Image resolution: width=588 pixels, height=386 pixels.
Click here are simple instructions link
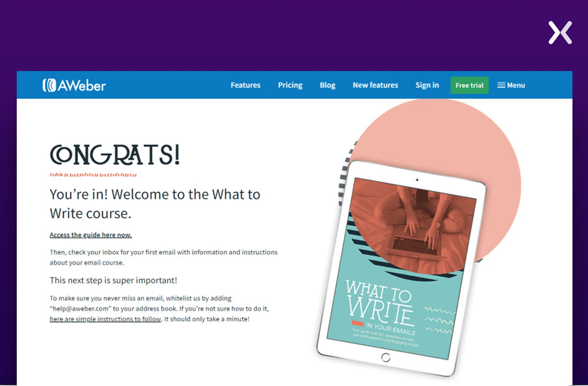105,319
